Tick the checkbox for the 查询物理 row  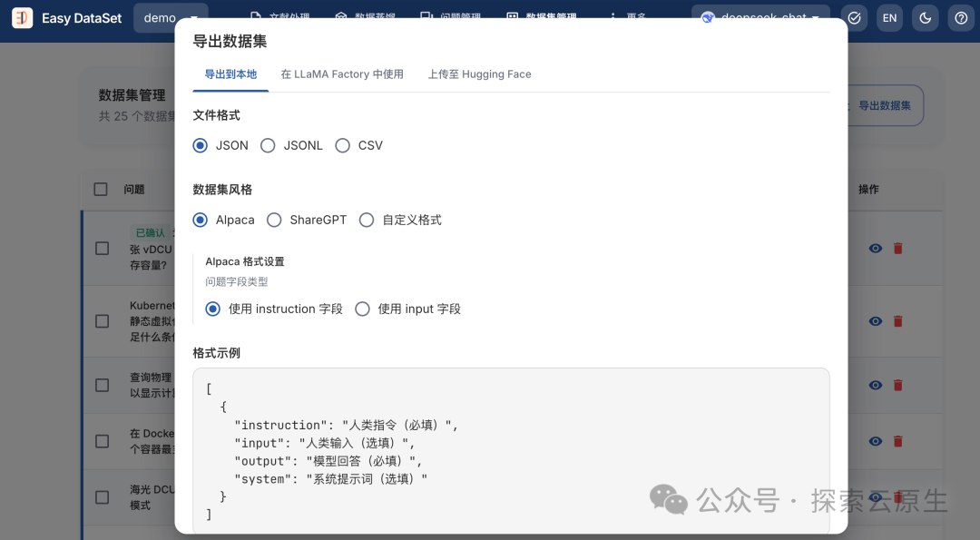[102, 385]
